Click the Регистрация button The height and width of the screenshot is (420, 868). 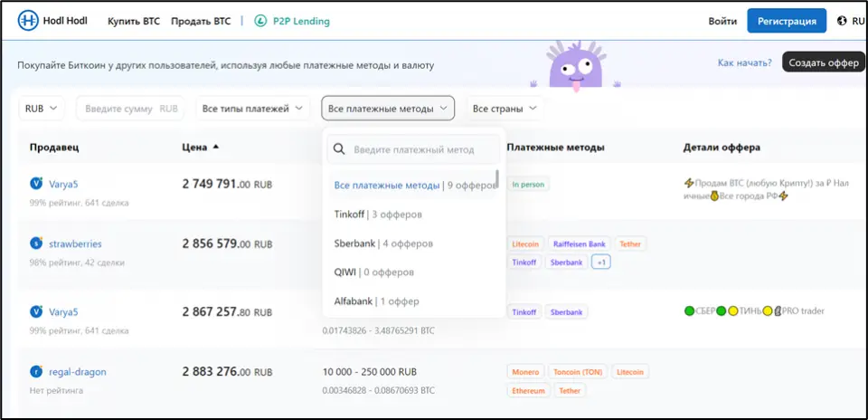pos(787,21)
